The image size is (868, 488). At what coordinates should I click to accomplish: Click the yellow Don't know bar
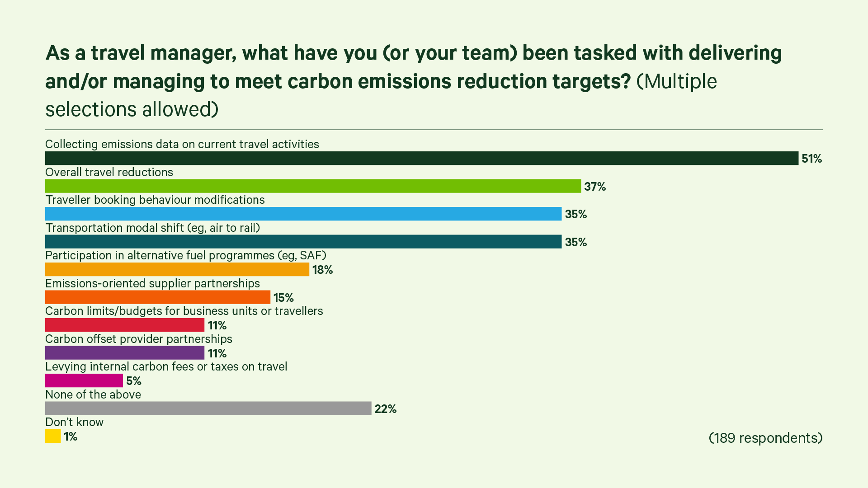(x=53, y=436)
